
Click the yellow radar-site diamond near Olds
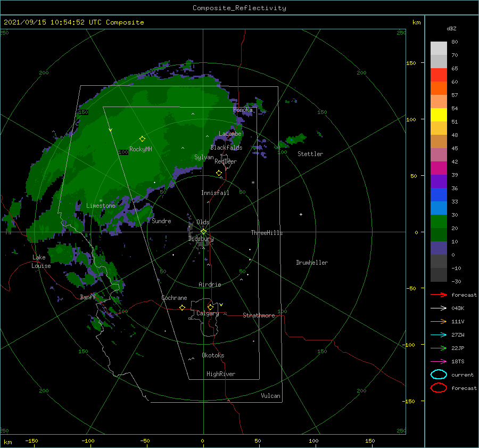(x=203, y=232)
